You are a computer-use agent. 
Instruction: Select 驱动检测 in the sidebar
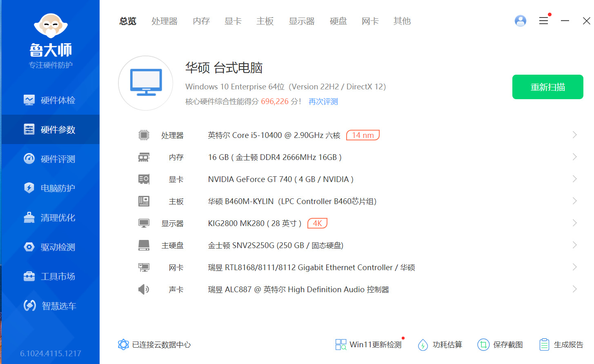(50, 247)
